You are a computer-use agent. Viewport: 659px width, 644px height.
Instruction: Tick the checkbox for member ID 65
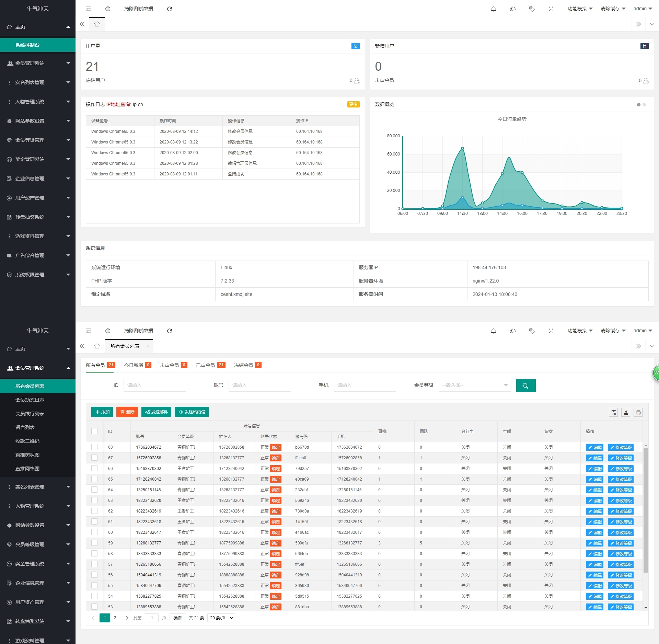(94, 479)
